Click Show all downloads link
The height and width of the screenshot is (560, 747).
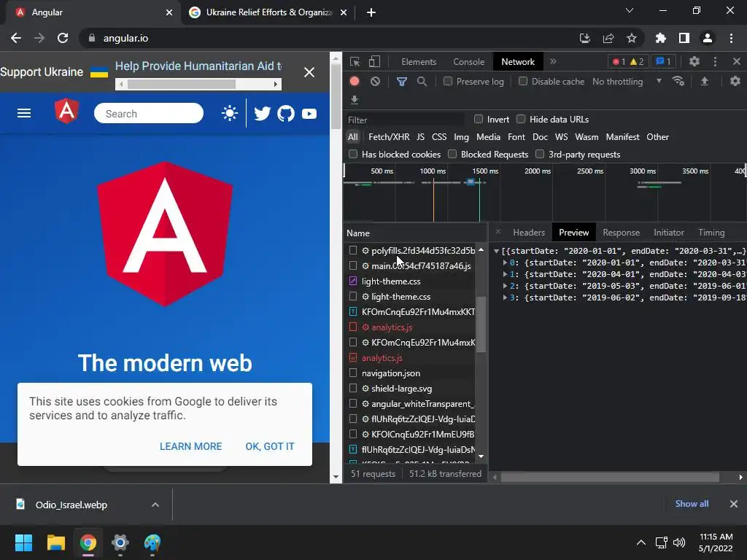pyautogui.click(x=692, y=504)
